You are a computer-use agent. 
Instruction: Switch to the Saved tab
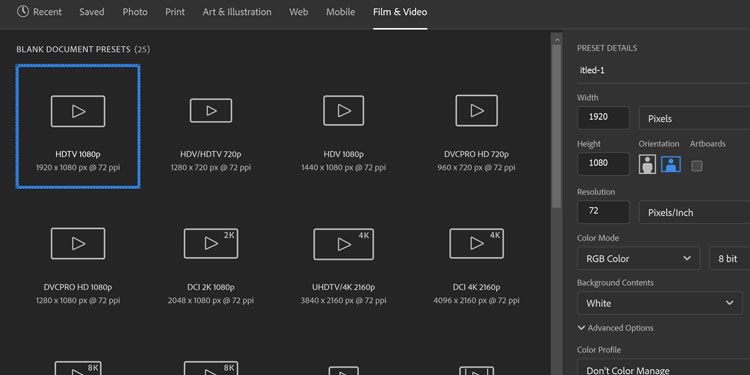92,12
